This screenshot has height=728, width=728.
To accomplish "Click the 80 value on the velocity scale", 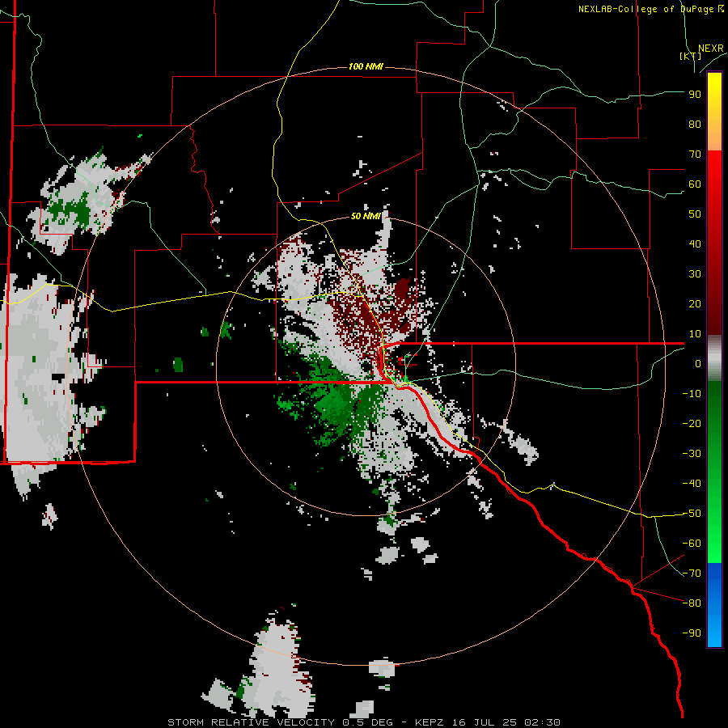I will click(x=695, y=124).
